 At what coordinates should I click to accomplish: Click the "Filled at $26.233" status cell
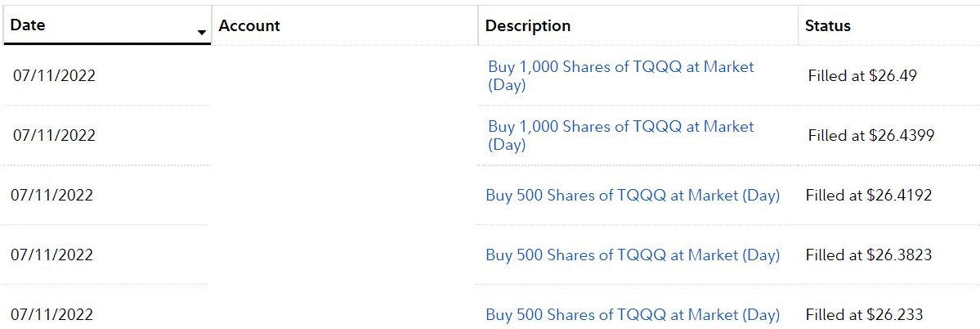865,315
